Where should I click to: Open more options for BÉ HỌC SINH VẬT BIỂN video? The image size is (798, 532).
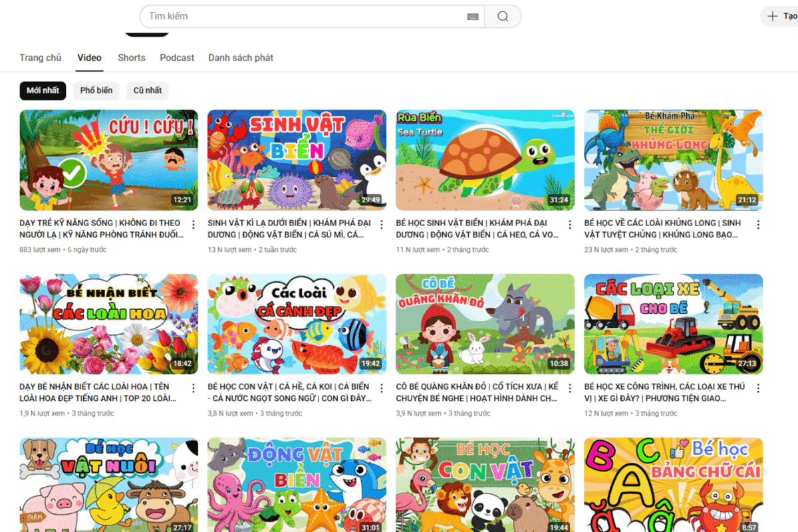[x=570, y=225]
